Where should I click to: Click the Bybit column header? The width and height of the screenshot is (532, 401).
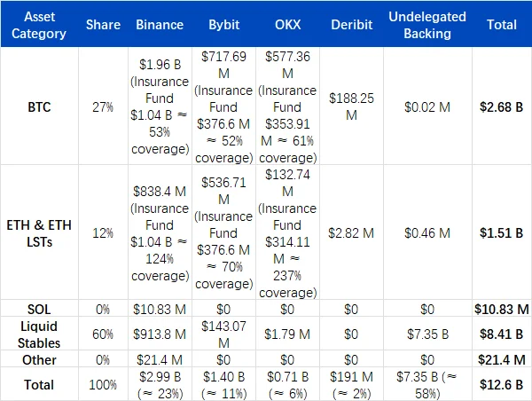(x=223, y=26)
